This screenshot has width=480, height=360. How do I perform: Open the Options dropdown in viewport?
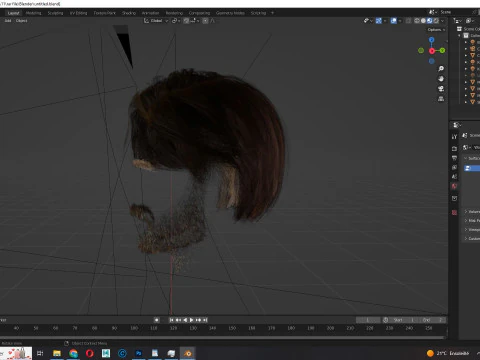(x=436, y=30)
